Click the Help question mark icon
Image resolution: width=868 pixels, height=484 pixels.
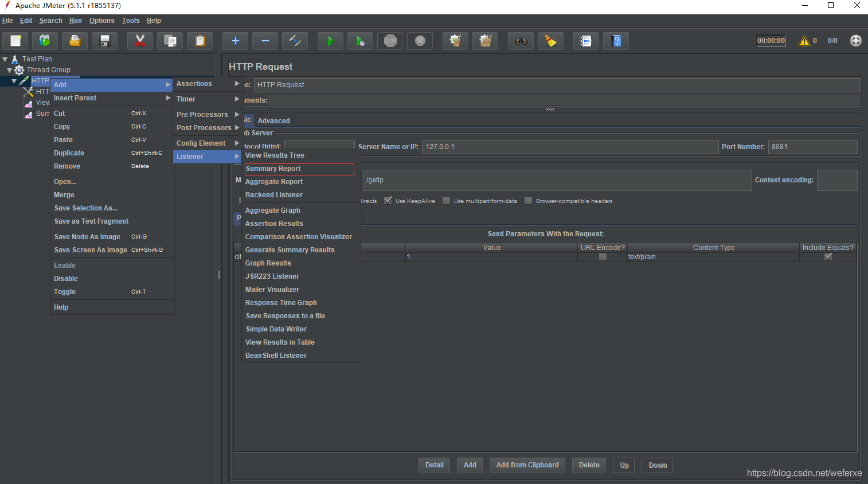click(616, 41)
